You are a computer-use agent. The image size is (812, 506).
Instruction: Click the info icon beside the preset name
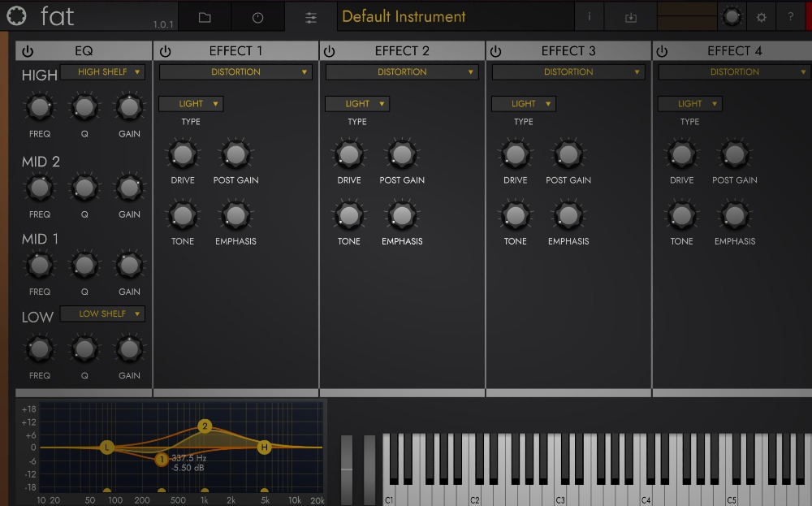point(590,16)
